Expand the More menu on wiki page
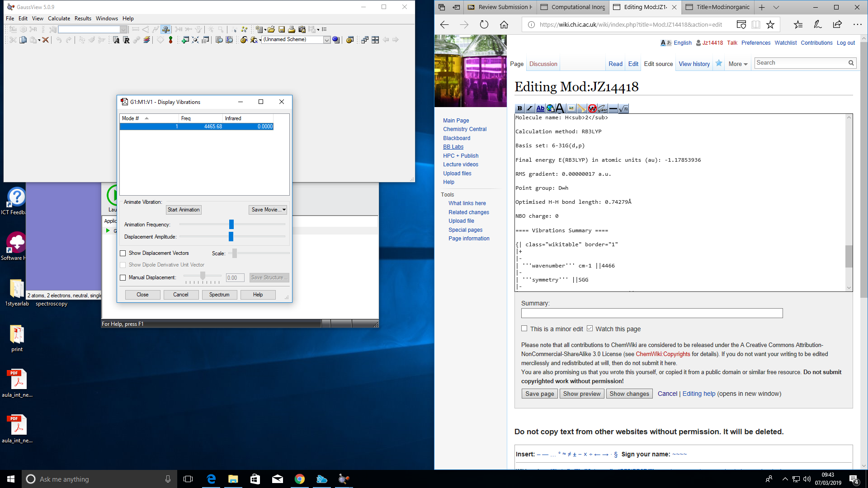The width and height of the screenshot is (868, 488). 738,64
